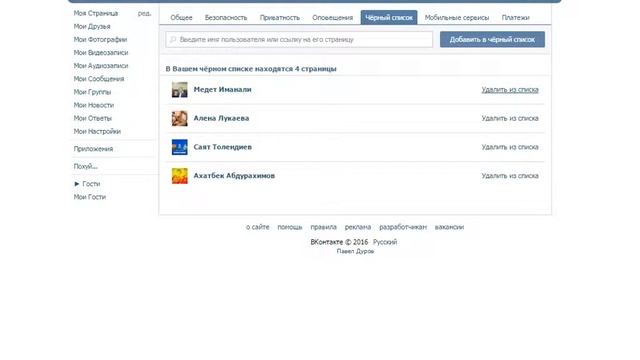
Task: Open Алена Лукаева profile name link
Action: pos(221,118)
